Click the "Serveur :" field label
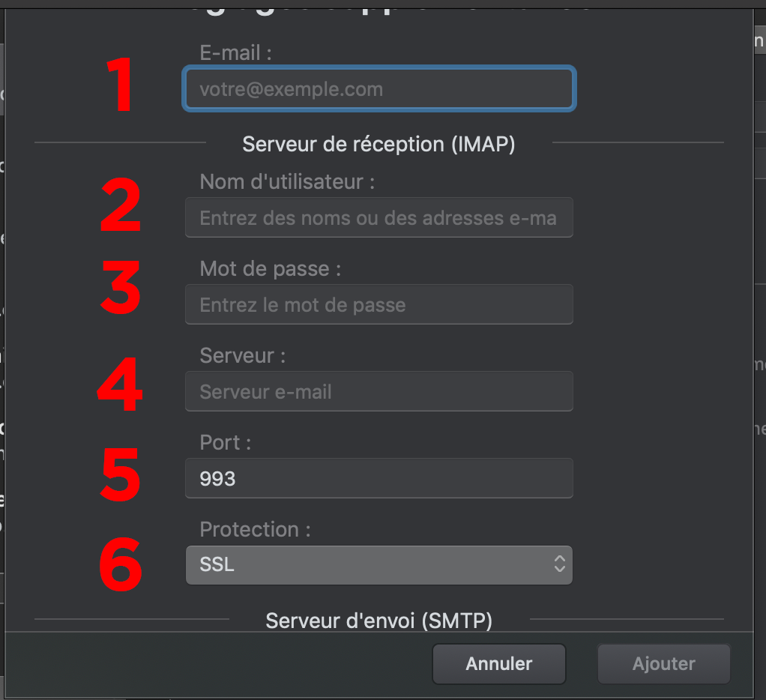The image size is (766, 700). click(242, 355)
